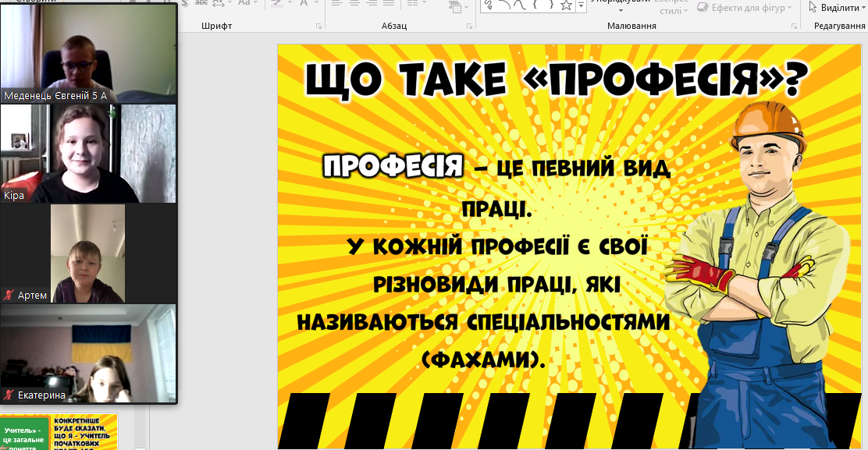Click the Convert to SmartArt icon
This screenshot has height=450, width=868.
click(456, 6)
